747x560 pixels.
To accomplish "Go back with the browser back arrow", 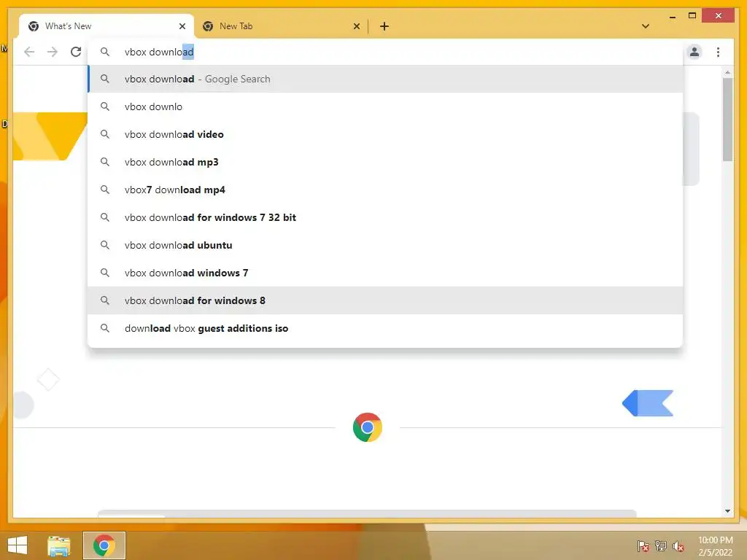I will click(29, 52).
